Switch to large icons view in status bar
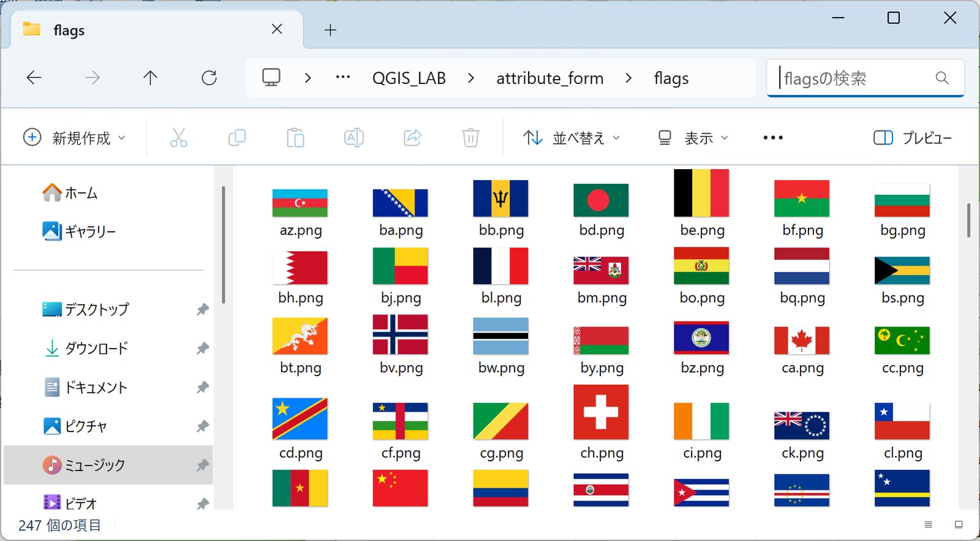The height and width of the screenshot is (541, 980). point(959,524)
